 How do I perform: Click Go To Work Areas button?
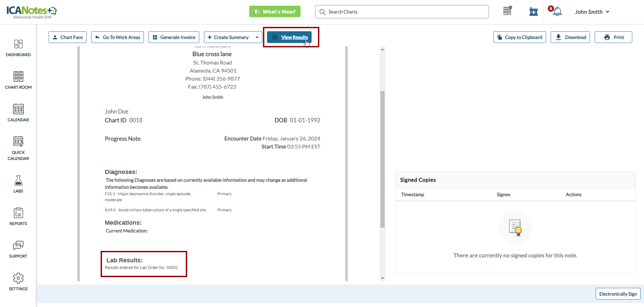[117, 37]
